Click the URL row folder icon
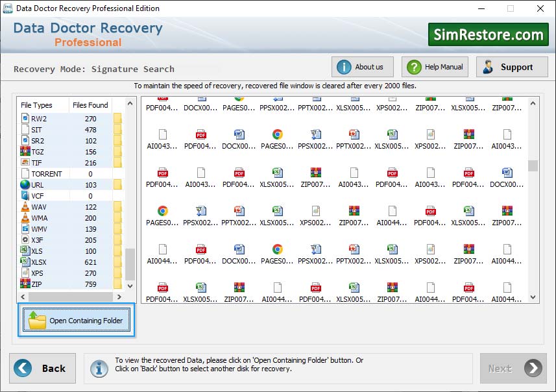This screenshot has width=556, height=392. (117, 184)
